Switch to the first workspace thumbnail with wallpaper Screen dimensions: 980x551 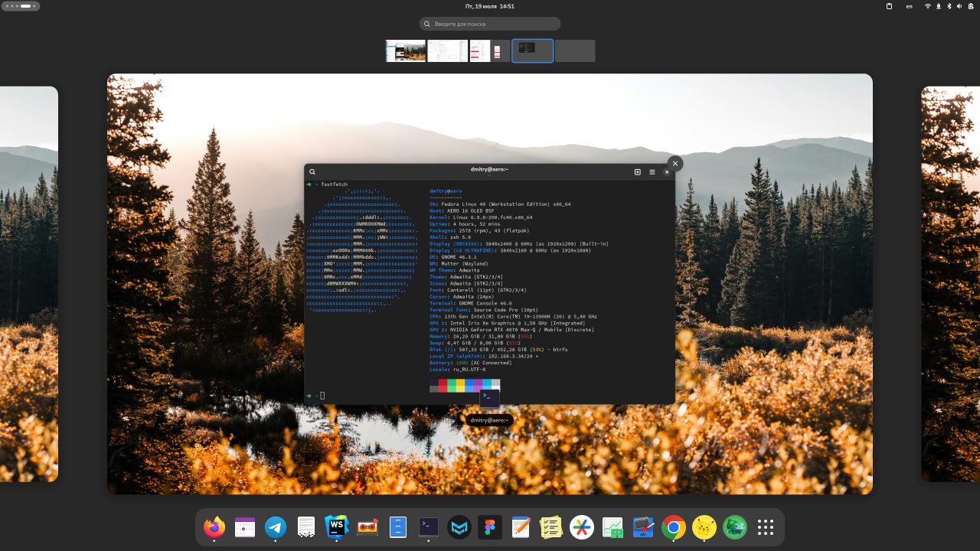(406, 51)
